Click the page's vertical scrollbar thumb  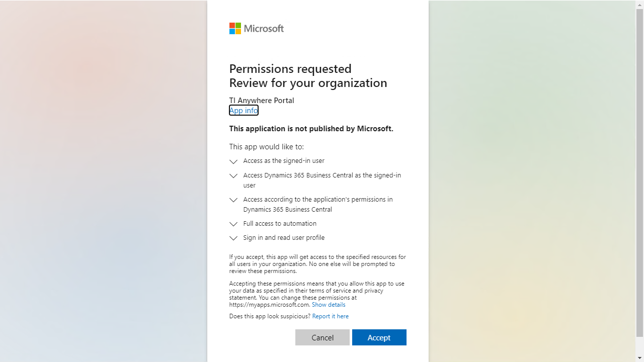pyautogui.click(x=639, y=171)
